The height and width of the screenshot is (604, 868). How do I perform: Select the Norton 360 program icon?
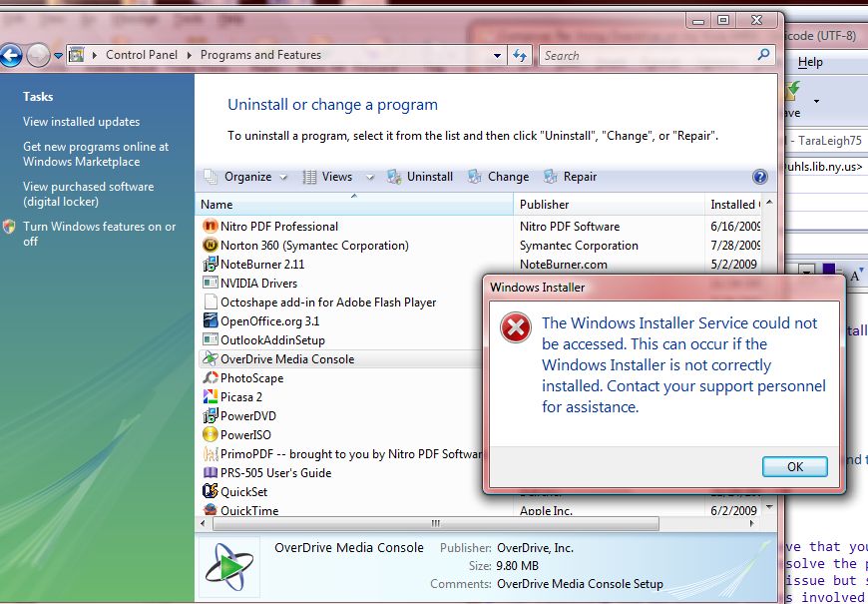pyautogui.click(x=211, y=245)
